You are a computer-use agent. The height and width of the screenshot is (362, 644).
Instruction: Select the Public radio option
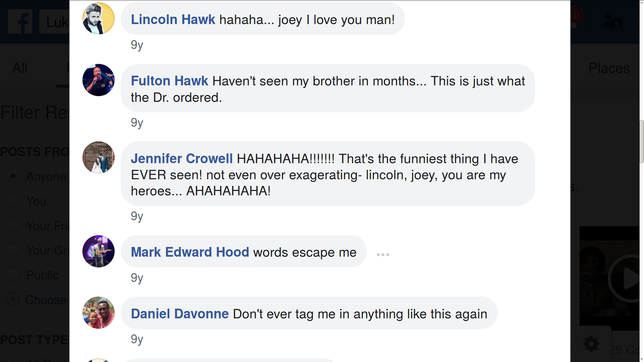(14, 275)
